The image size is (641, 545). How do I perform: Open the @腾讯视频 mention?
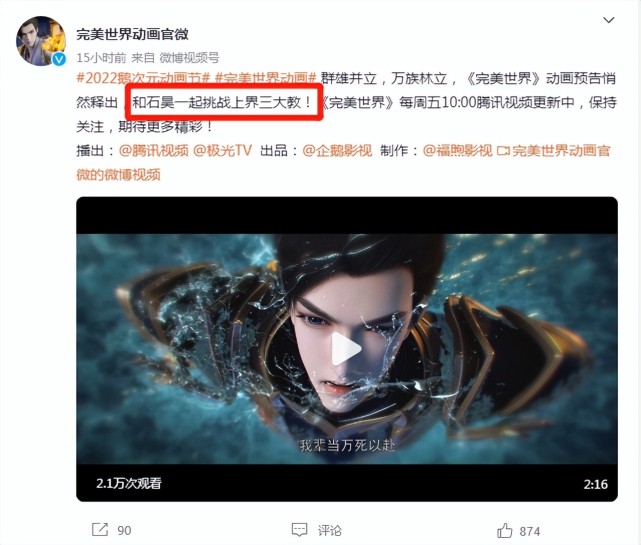(154, 150)
